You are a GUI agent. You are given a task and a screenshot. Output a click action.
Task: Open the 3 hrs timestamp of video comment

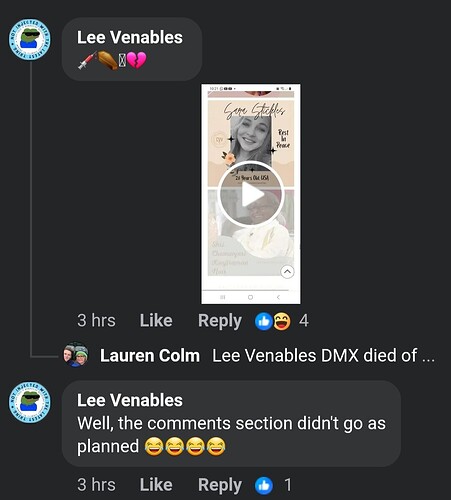tap(96, 321)
